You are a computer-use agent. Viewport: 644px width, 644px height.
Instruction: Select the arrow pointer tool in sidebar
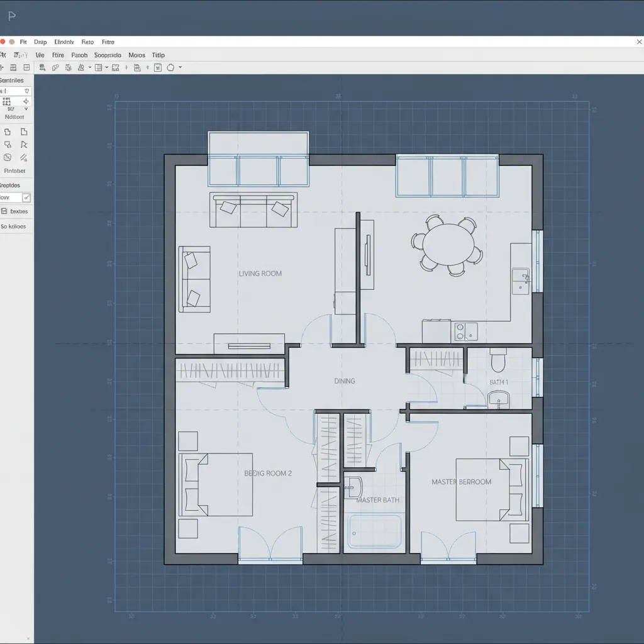pos(24,145)
